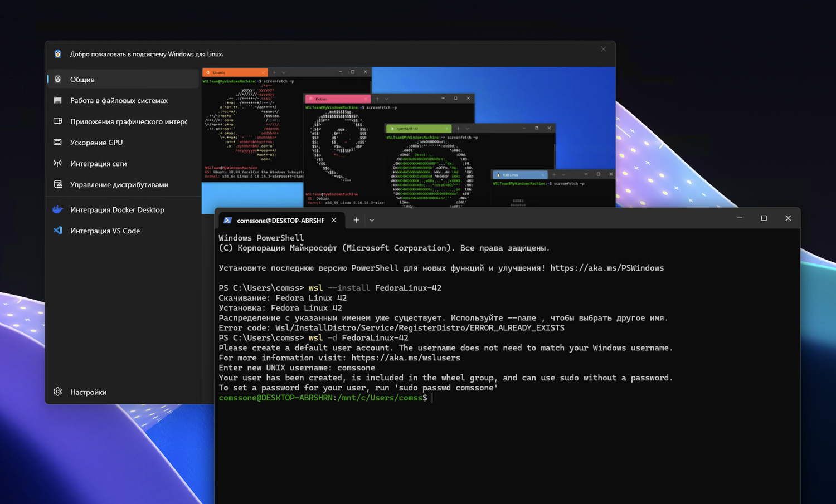Open Настройки at sidebar bottom
This screenshot has width=836, height=504.
coord(123,392)
